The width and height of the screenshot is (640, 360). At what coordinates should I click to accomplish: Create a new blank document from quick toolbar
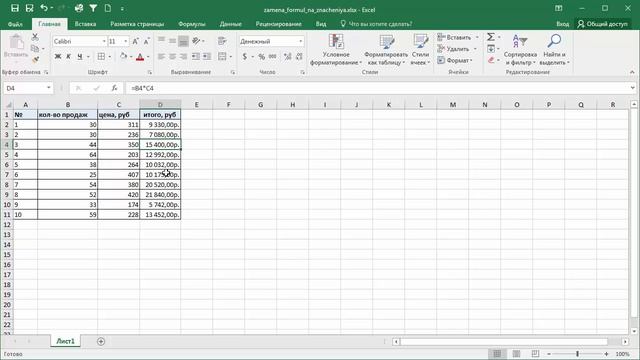coord(108,8)
